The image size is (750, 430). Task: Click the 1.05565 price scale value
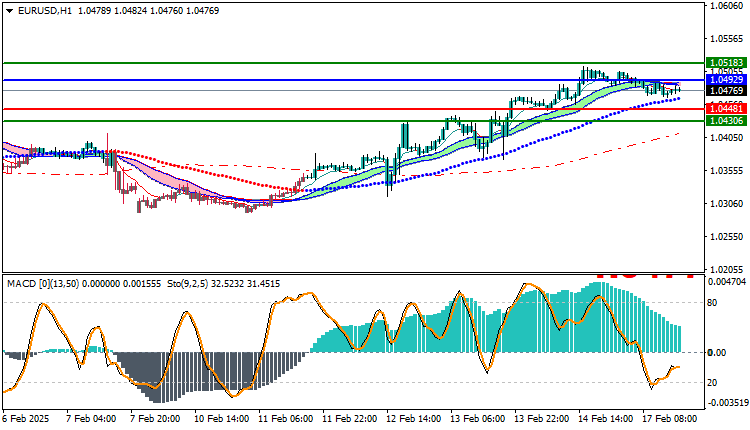point(727,39)
